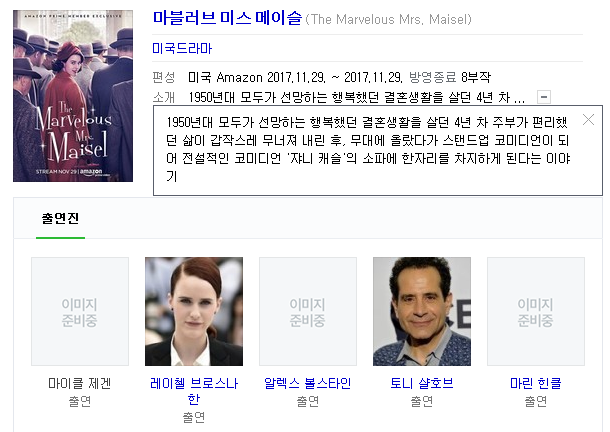This screenshot has width=610, height=432.
Task: Select the 출연진 cast tab
Action: coord(60,218)
